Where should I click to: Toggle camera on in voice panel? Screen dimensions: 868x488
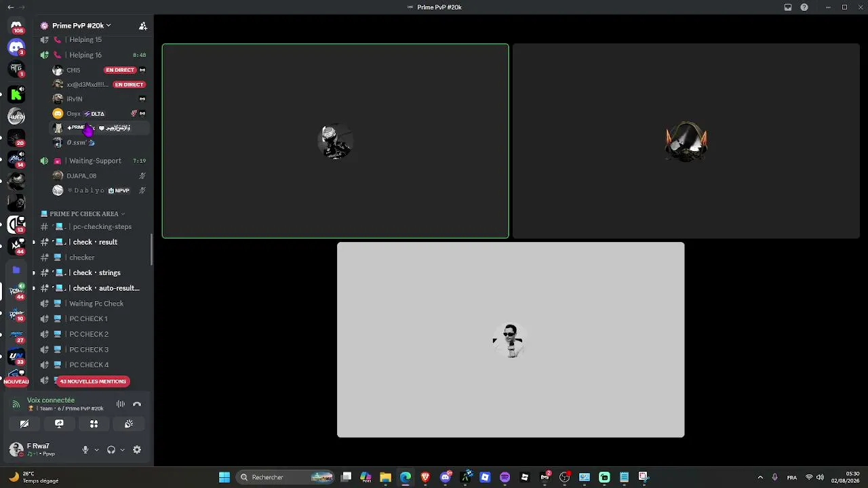pyautogui.click(x=24, y=424)
